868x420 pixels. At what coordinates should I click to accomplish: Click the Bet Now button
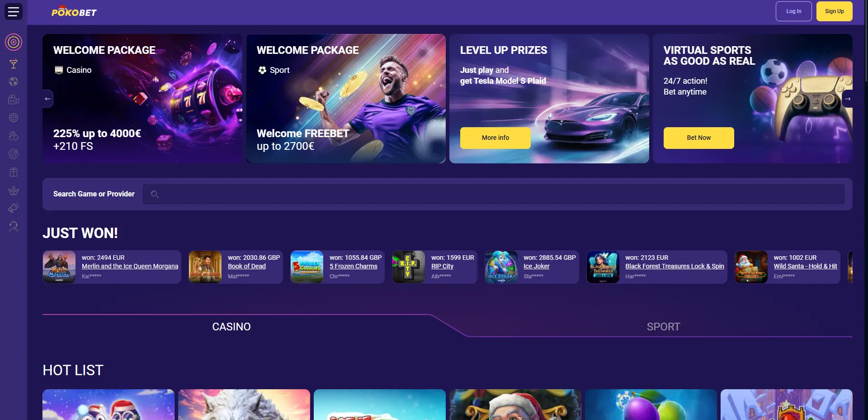[699, 138]
